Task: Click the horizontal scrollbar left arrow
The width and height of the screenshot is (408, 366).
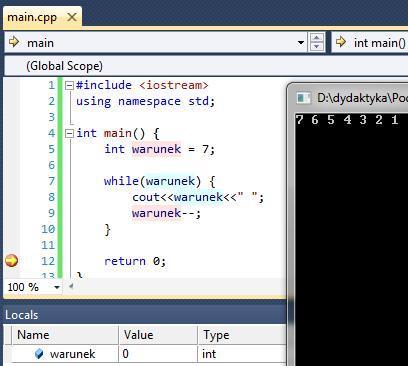Action: (x=71, y=286)
